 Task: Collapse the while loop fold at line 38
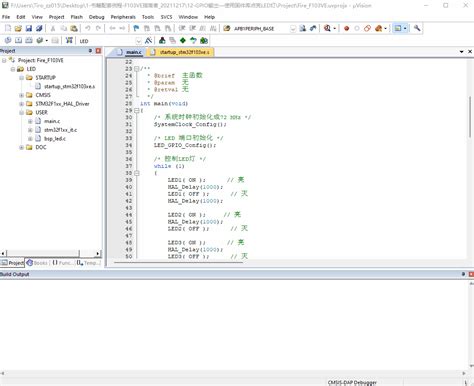pyautogui.click(x=136, y=173)
